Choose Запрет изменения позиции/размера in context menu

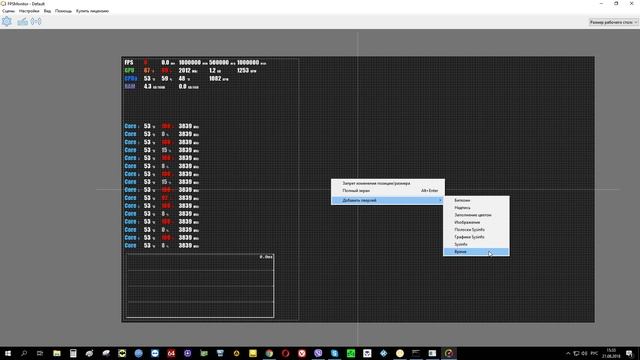point(388,183)
